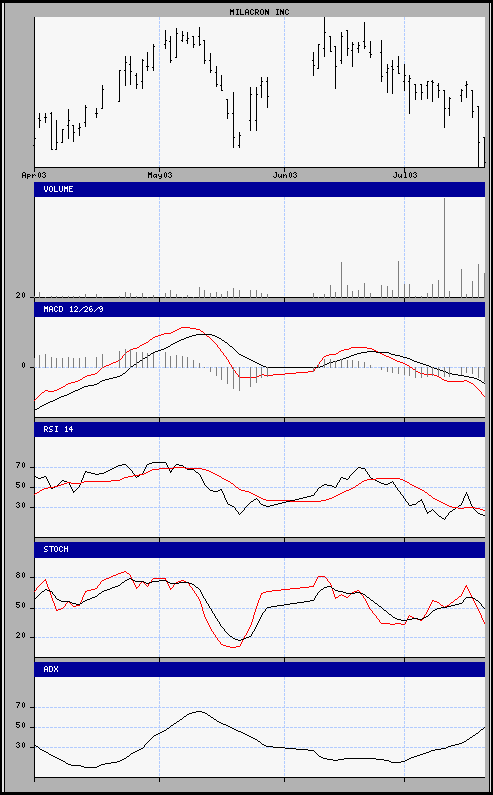Click the MILACRON INC chart title
493x795 pixels.
pyautogui.click(x=259, y=11)
